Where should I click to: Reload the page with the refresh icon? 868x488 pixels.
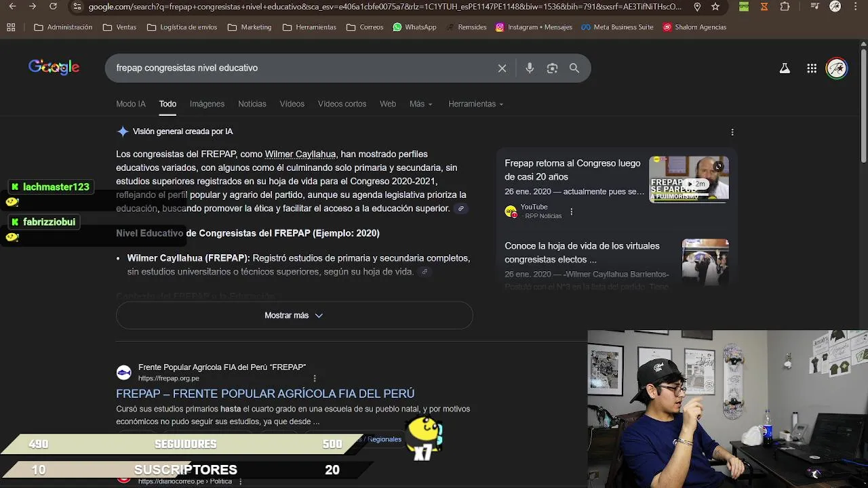54,7
